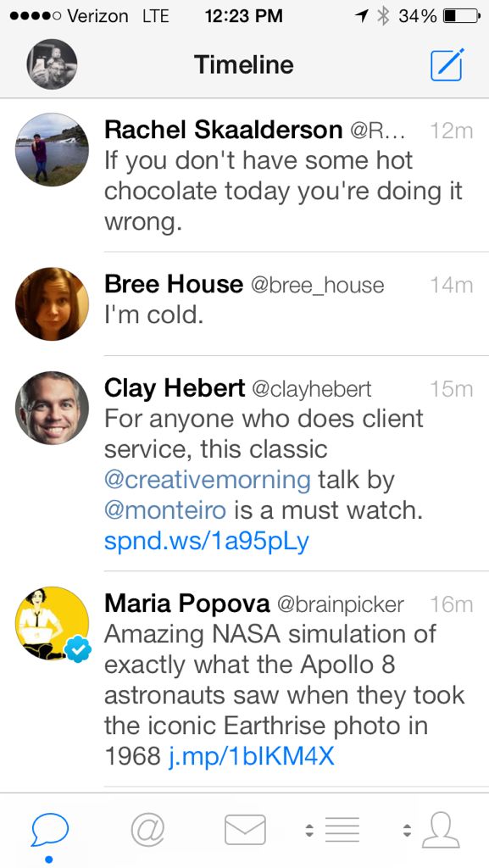Screen dimensions: 489x868
Task: Switch to the Mentions @ tab
Action: (147, 831)
